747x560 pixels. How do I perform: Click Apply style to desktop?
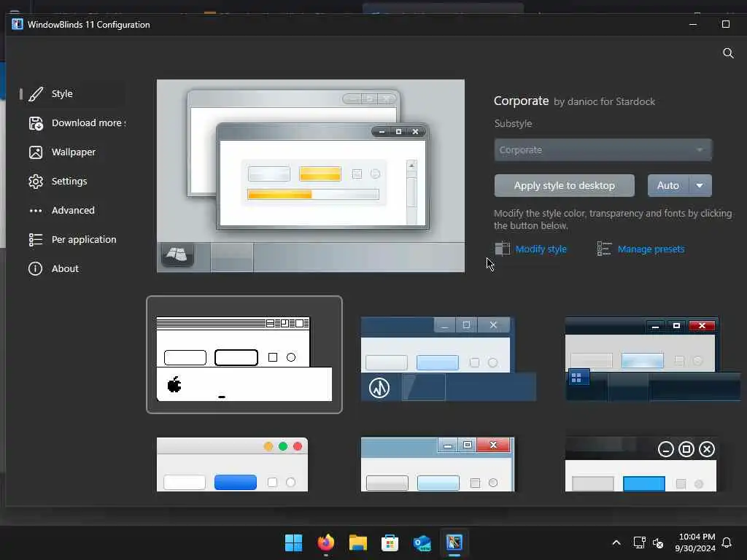[564, 186]
